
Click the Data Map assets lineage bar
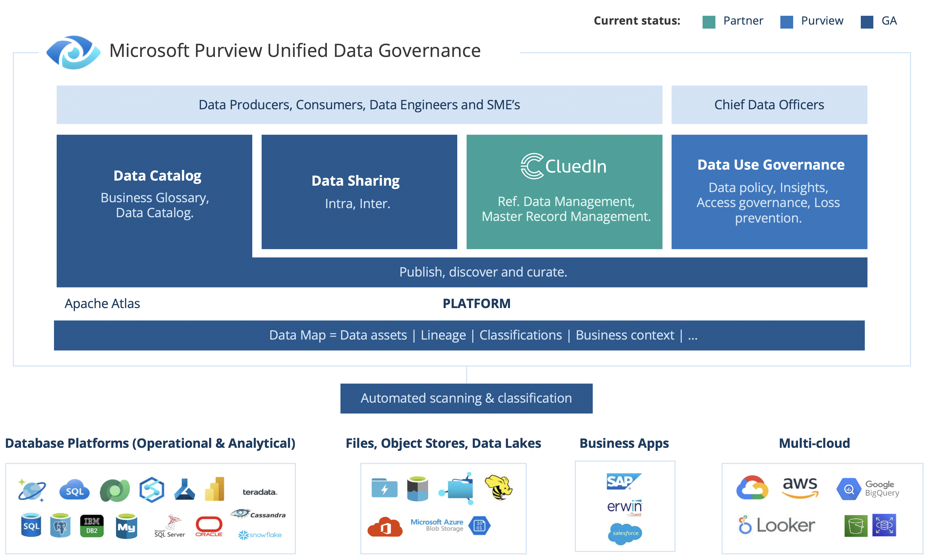click(x=459, y=336)
